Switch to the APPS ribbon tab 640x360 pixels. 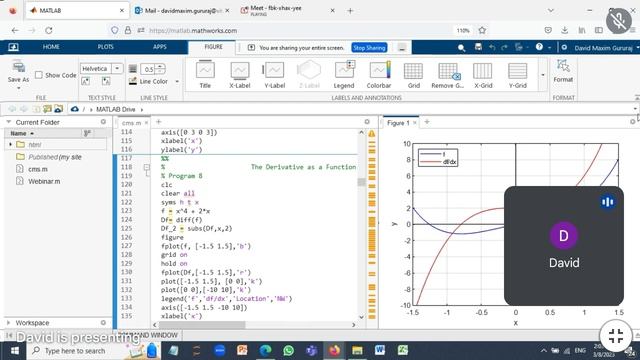coord(160,47)
